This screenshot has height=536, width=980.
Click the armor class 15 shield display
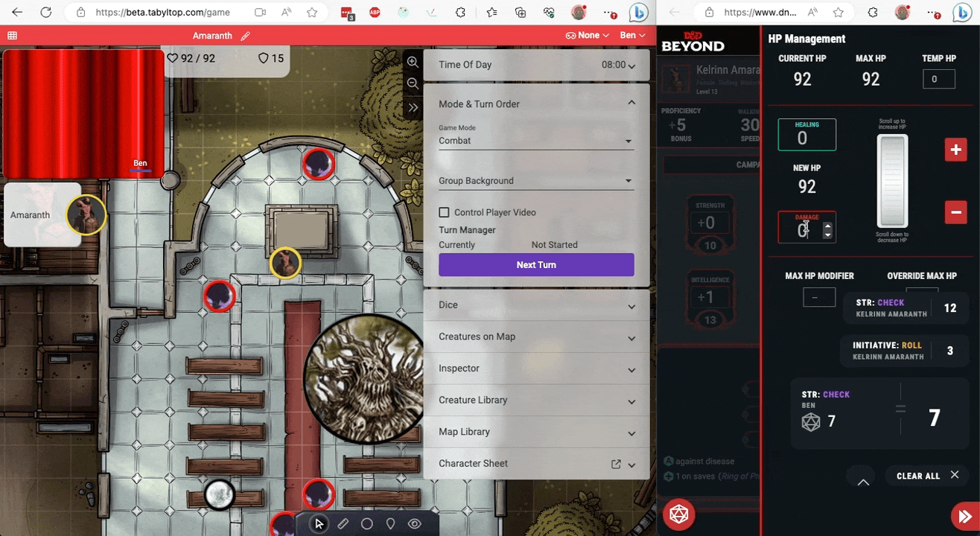click(271, 58)
